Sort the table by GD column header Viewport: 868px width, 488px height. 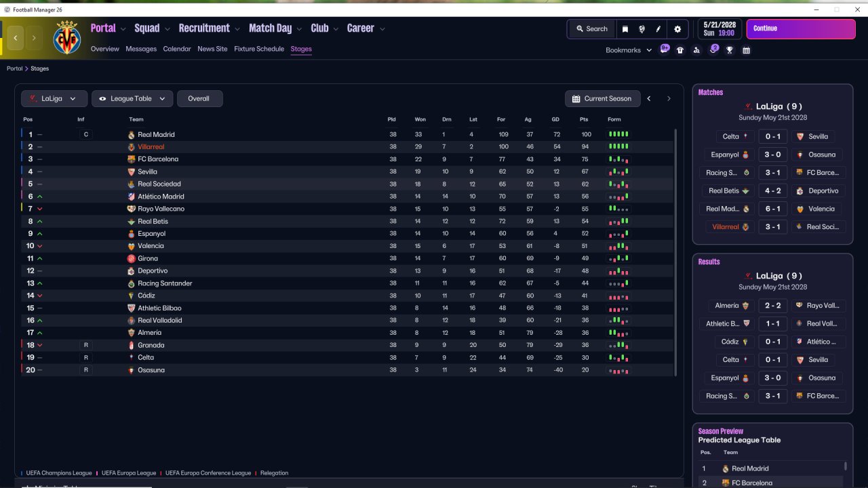pos(555,120)
